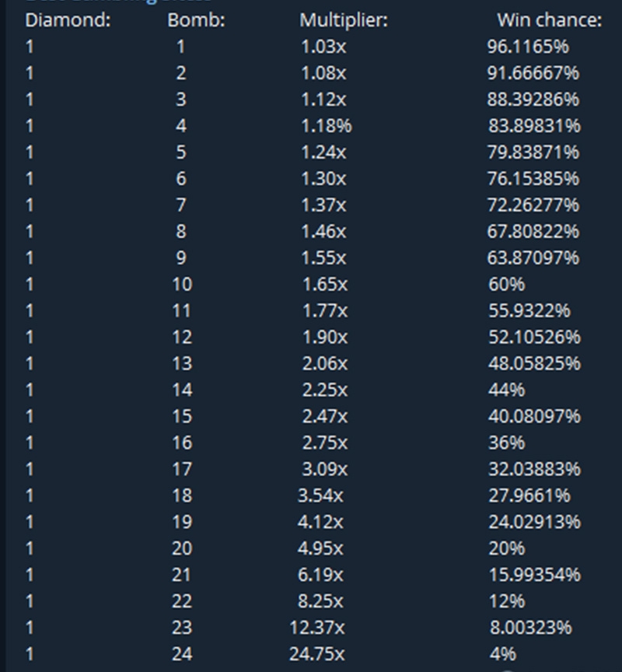
Task: Select the 24.75x multiplier value
Action: (316, 653)
